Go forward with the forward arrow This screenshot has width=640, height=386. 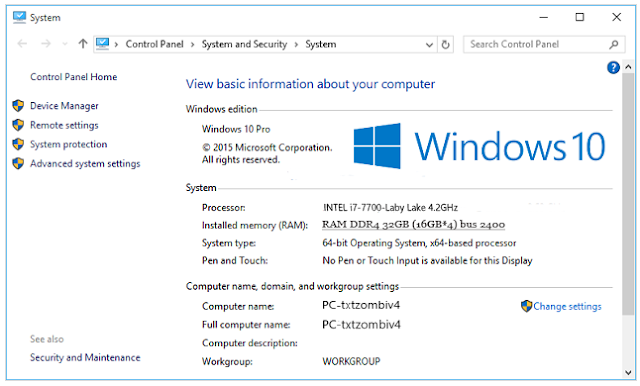pos(46,44)
